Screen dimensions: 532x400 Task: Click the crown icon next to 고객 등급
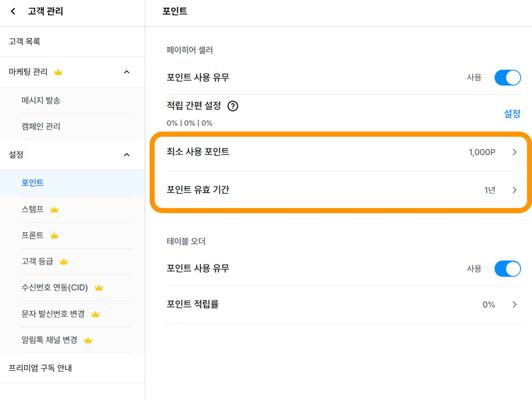pos(64,262)
